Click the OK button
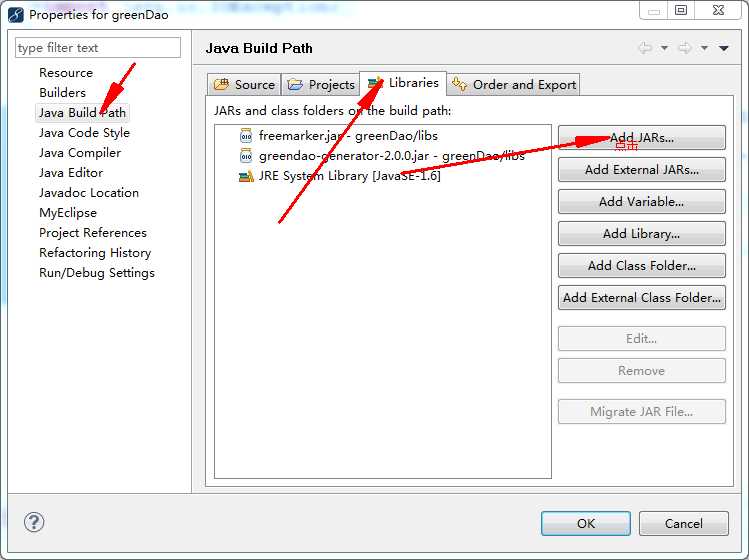This screenshot has width=749, height=560. pyautogui.click(x=586, y=524)
